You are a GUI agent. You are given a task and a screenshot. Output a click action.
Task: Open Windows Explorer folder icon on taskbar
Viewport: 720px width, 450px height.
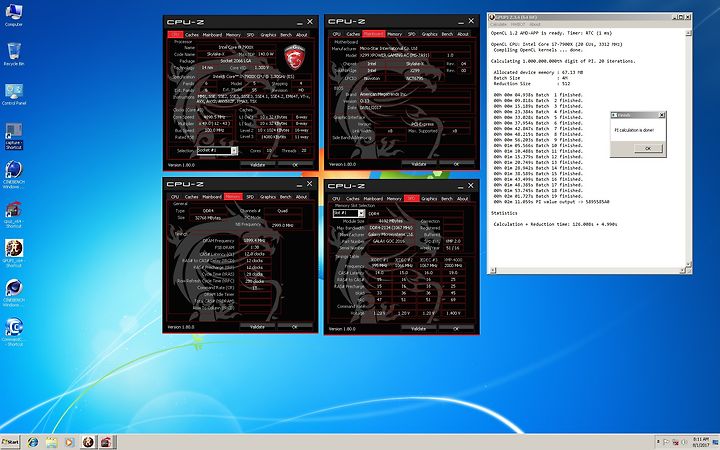(51, 442)
